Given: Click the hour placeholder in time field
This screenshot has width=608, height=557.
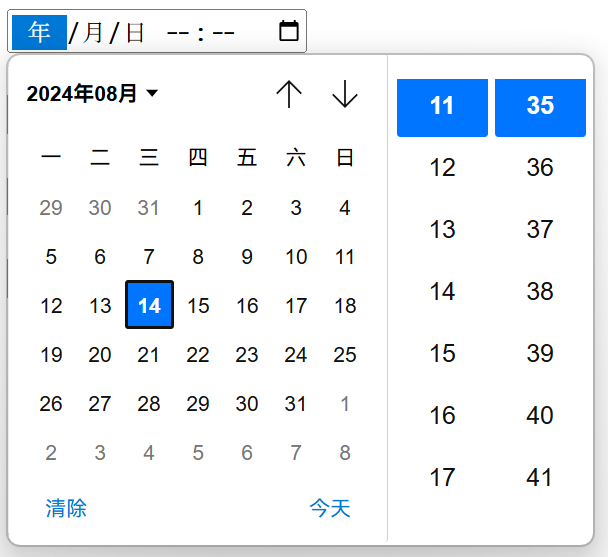Looking at the screenshot, I should [178, 32].
